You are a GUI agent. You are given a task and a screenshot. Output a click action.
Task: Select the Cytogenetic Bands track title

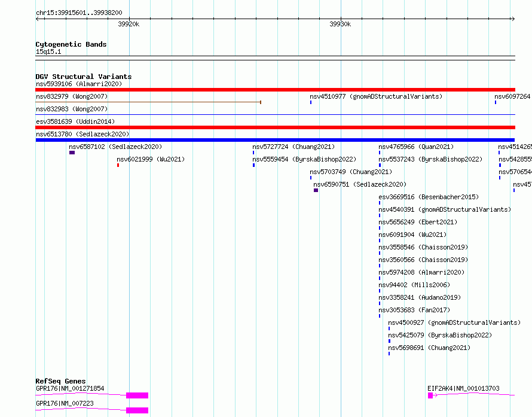point(71,44)
